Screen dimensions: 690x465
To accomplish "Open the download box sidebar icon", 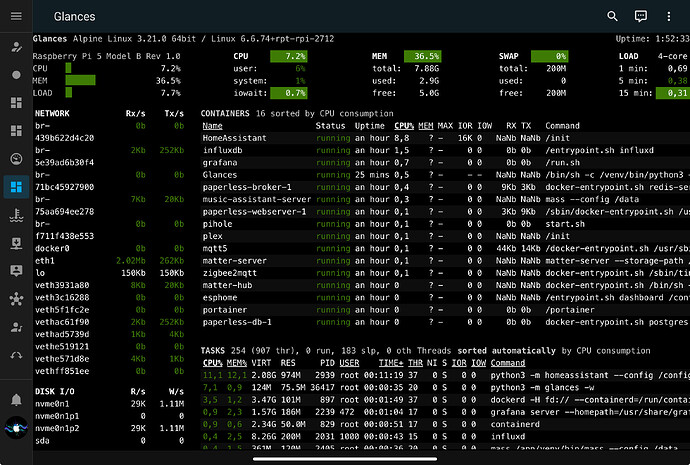I will point(16,243).
